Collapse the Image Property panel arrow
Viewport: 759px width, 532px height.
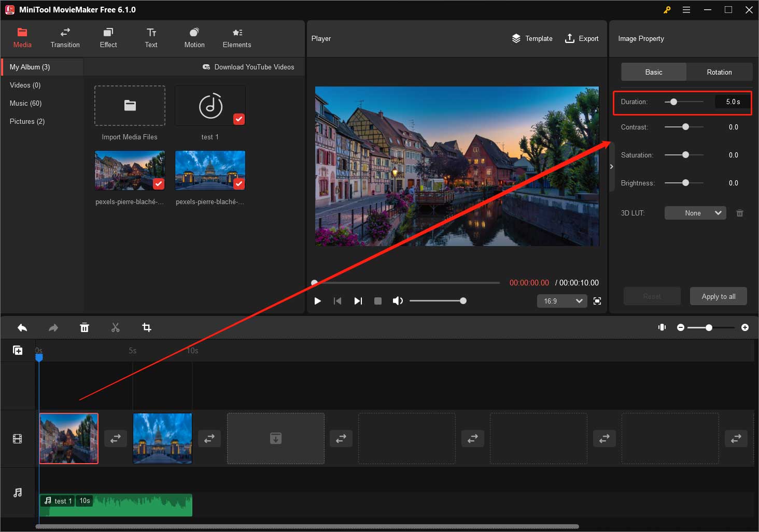tap(611, 166)
